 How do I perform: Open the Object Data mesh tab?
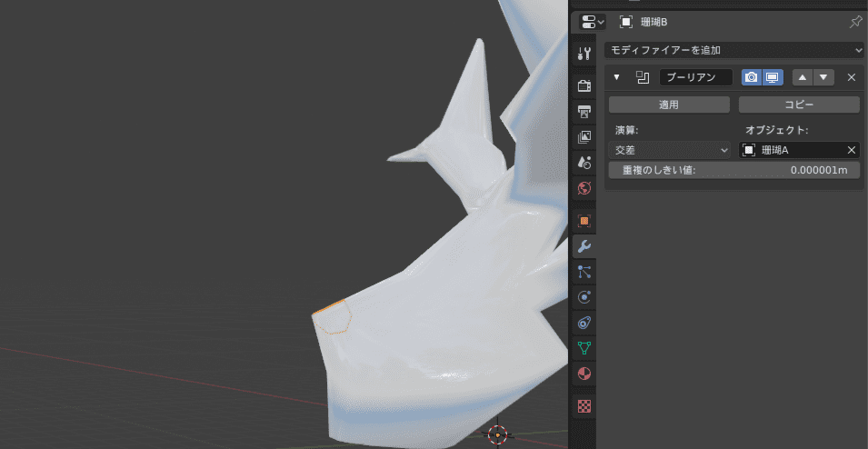[x=584, y=348]
